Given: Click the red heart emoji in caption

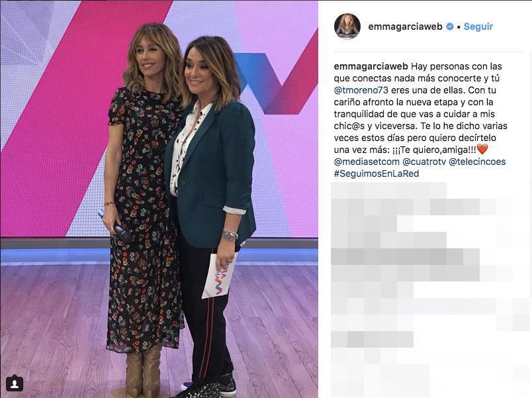Looking at the screenshot, I should (482, 149).
